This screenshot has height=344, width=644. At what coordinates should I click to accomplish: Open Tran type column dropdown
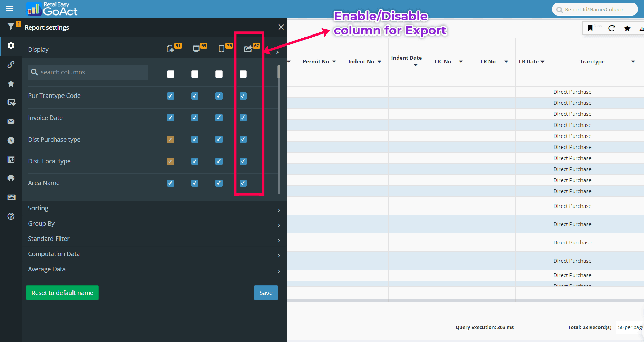tap(633, 62)
